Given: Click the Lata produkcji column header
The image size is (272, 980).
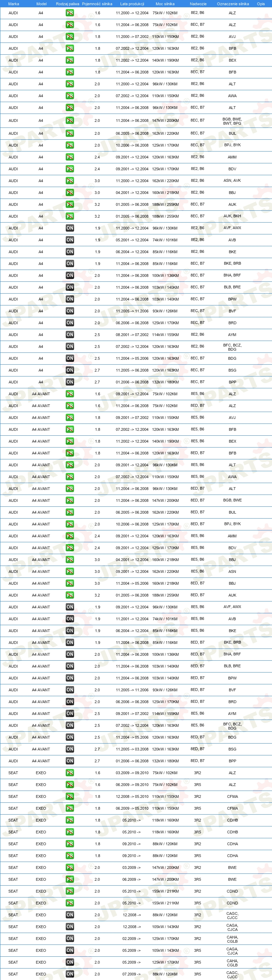Looking at the screenshot, I should tap(132, 4).
